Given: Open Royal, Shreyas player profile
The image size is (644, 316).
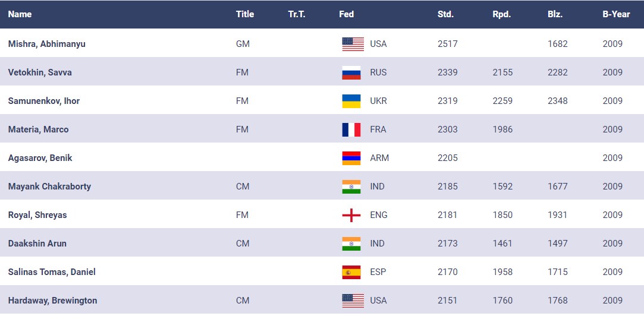Looking at the screenshot, I should click(37, 215).
